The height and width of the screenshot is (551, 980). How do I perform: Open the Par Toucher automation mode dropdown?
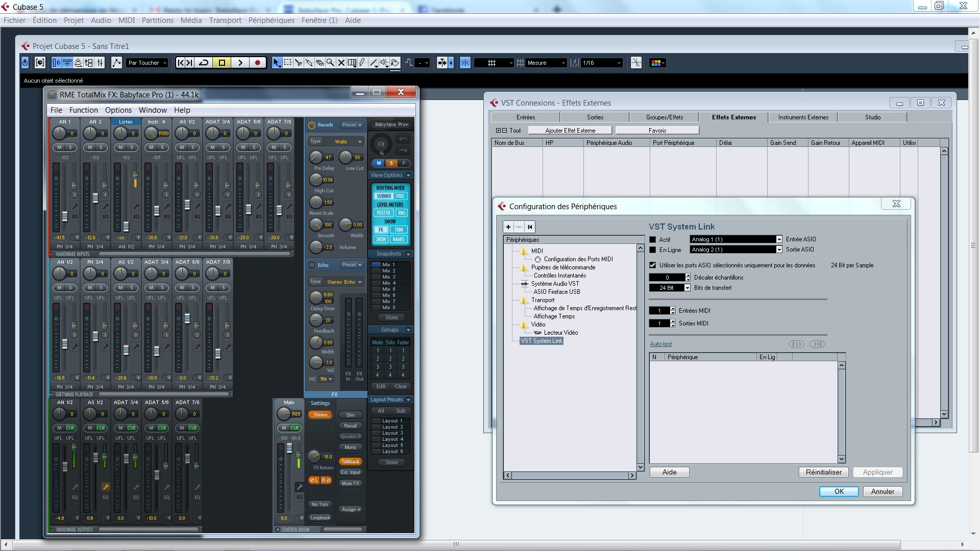[148, 63]
